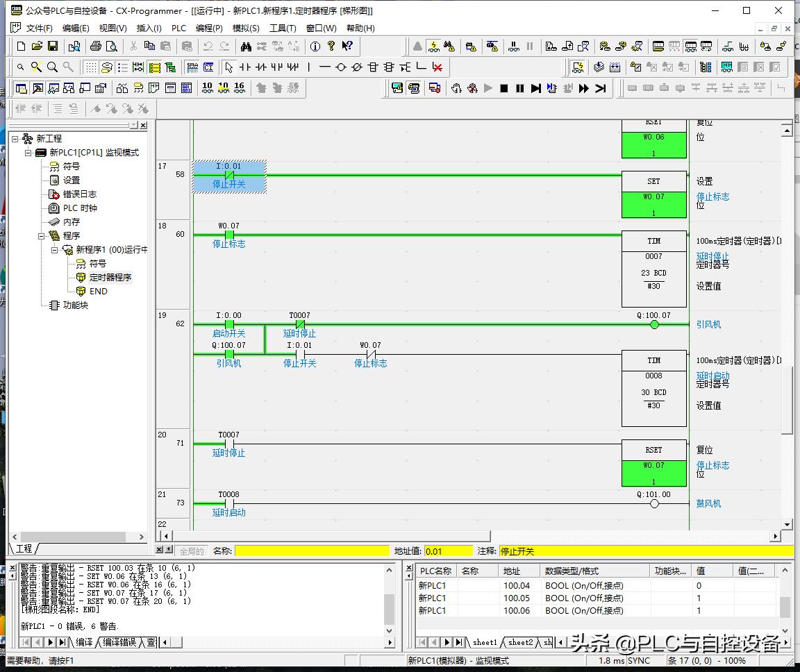Viewport: 800px width, 672px height.
Task: Open the 文件(F) menu
Action: (x=39, y=28)
